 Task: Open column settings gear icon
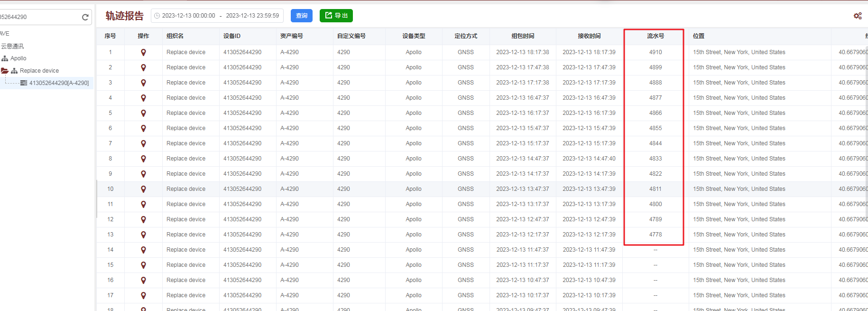coord(858,16)
